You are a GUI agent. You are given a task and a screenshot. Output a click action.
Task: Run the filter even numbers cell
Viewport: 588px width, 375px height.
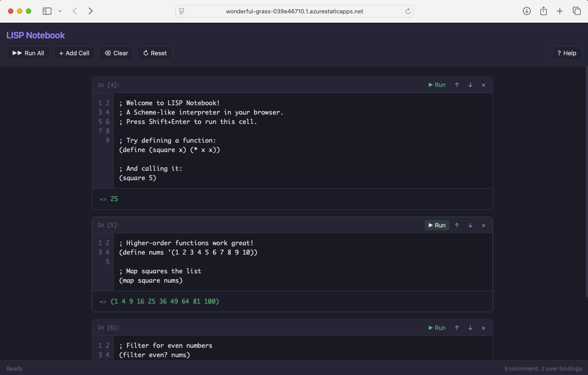pos(436,328)
